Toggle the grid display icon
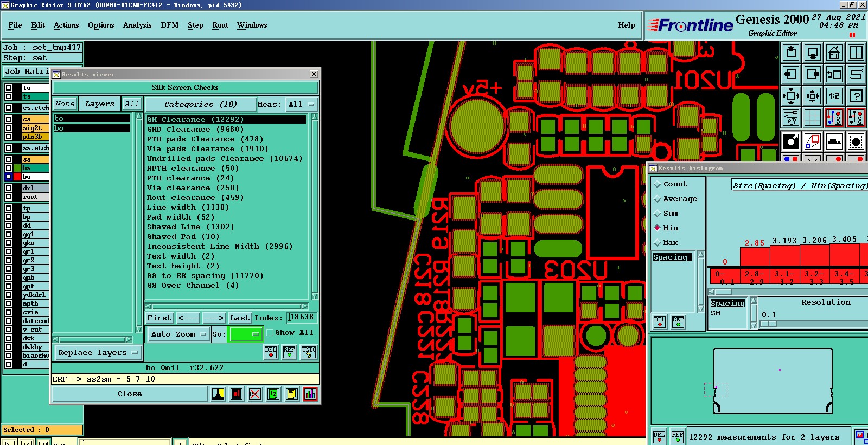The image size is (868, 445). pyautogui.click(x=813, y=117)
